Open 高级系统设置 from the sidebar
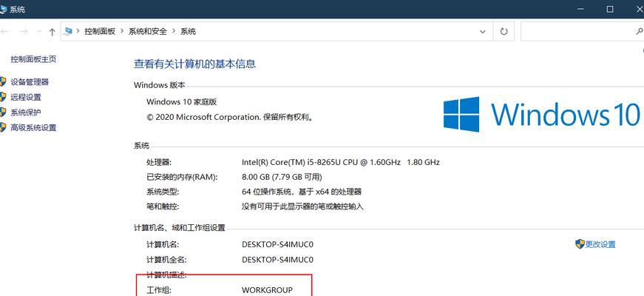 coord(33,127)
